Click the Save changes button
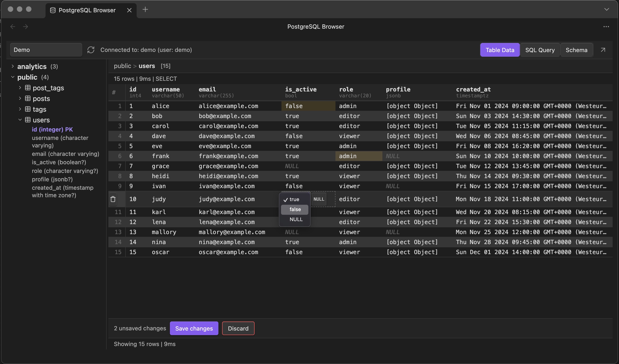Viewport: 619px width, 364px height. (194, 329)
